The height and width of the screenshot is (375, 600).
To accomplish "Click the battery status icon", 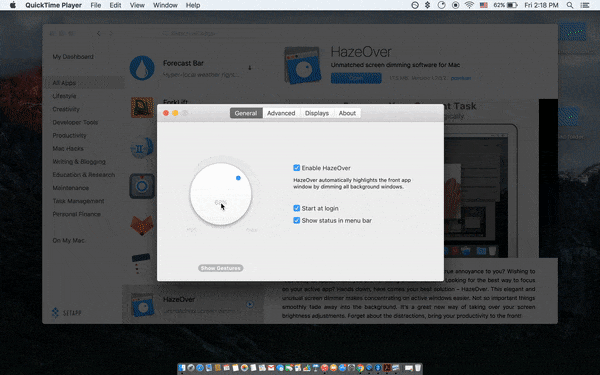I will (512, 5).
